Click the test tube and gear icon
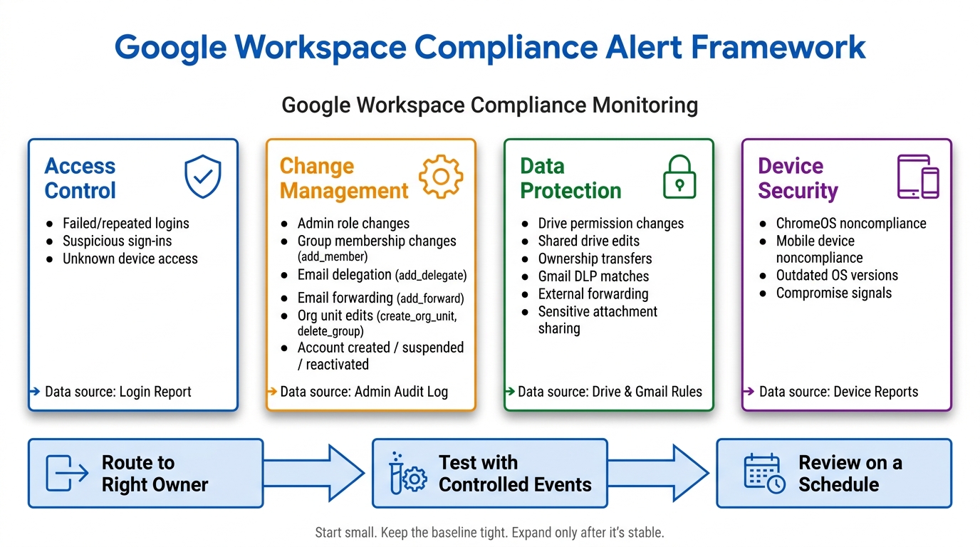 pyautogui.click(x=407, y=472)
